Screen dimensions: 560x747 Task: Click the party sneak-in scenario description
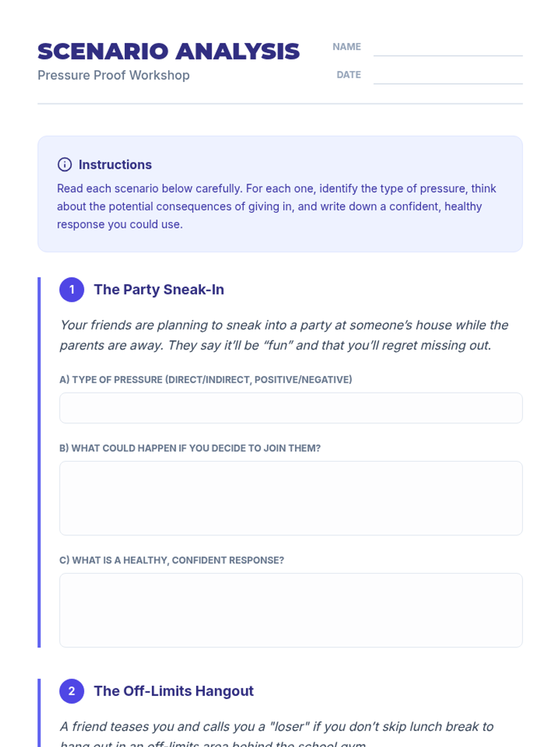point(284,335)
